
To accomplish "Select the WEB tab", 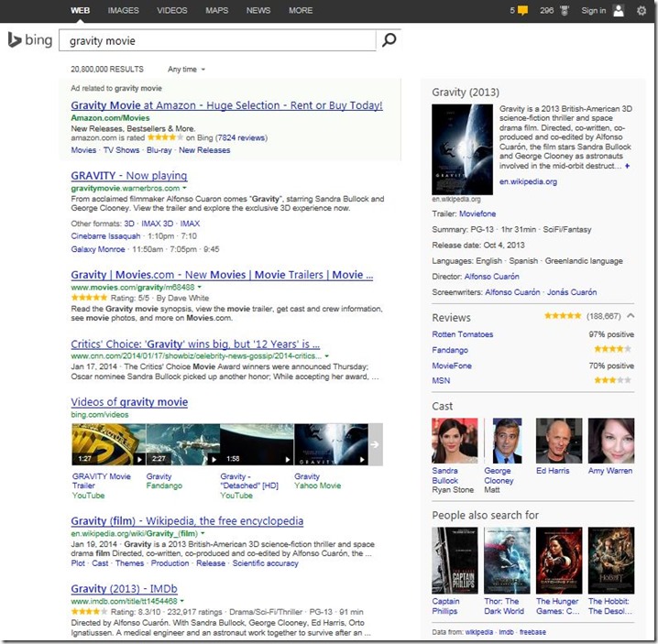I will pos(80,10).
